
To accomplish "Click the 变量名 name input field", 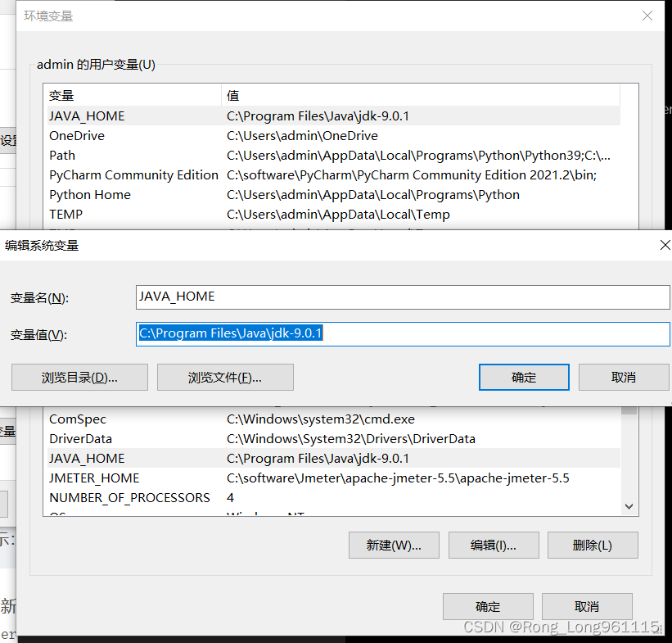I will pyautogui.click(x=403, y=297).
